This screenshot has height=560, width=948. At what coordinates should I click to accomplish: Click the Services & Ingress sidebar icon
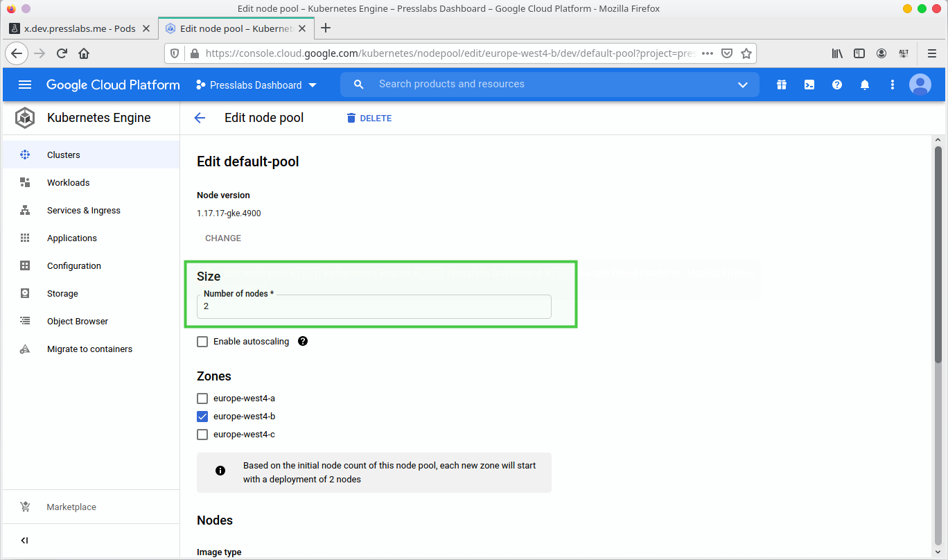point(25,210)
